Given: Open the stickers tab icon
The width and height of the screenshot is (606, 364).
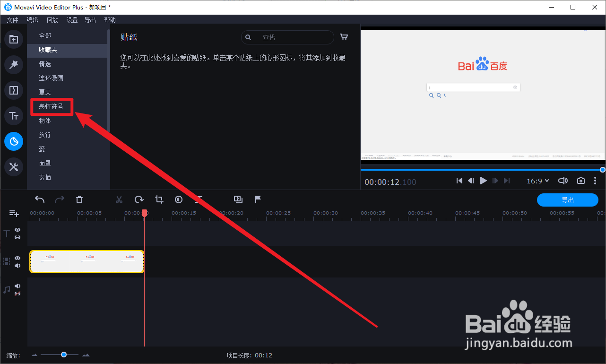Looking at the screenshot, I should coord(14,141).
